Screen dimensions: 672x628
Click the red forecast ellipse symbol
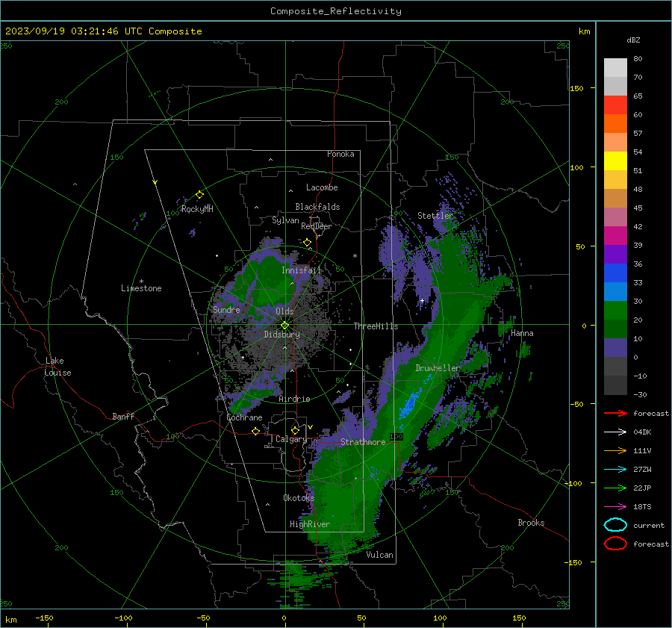tap(615, 544)
